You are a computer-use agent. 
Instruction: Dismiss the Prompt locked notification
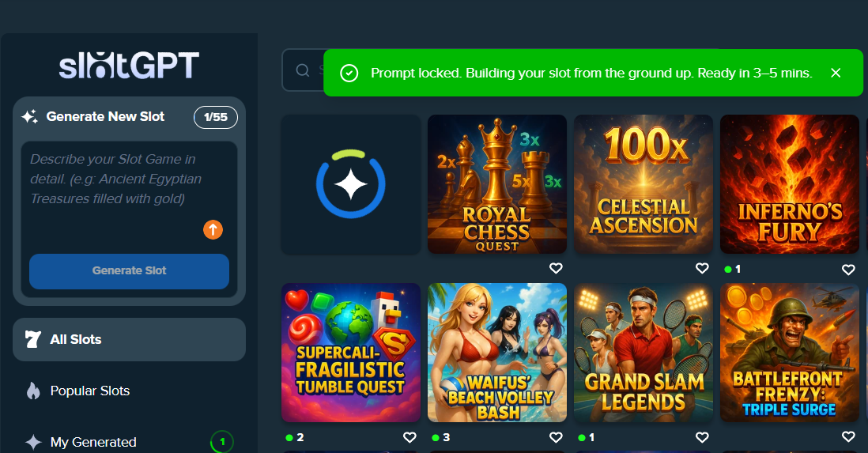[836, 73]
